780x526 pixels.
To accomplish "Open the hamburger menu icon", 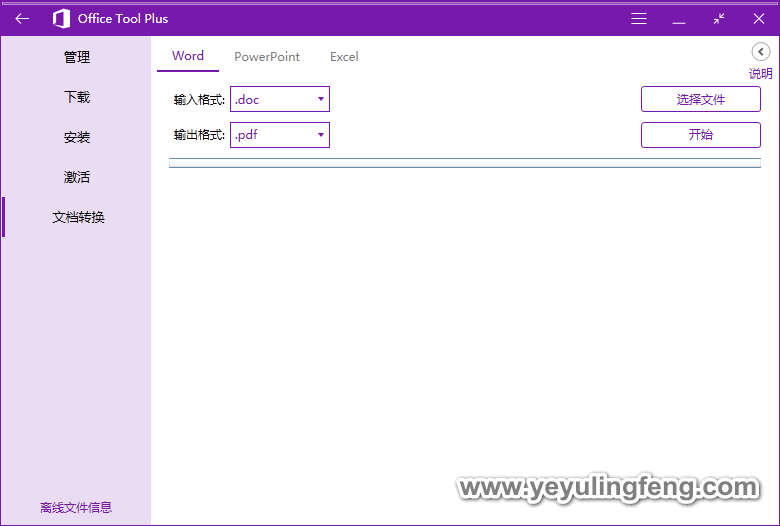I will click(639, 19).
